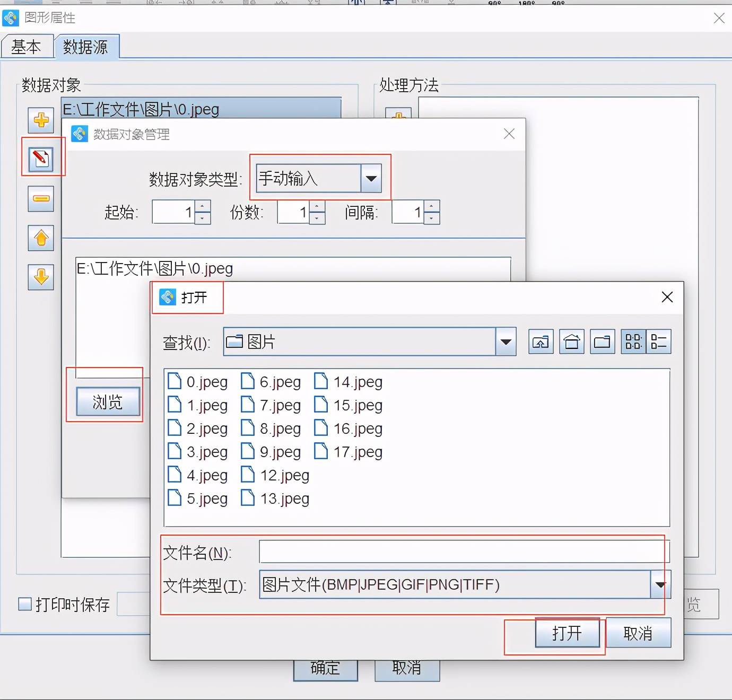Image resolution: width=732 pixels, height=700 pixels.
Task: Click the yellow plus add data object icon
Action: pos(41,120)
